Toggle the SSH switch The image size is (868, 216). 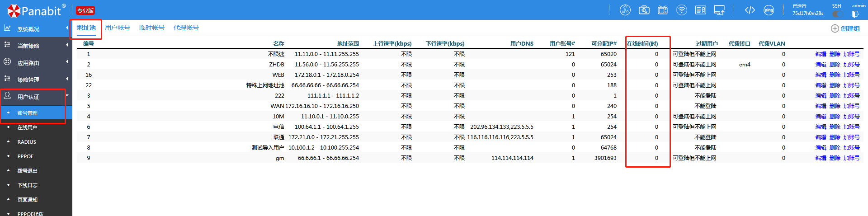coord(837,14)
